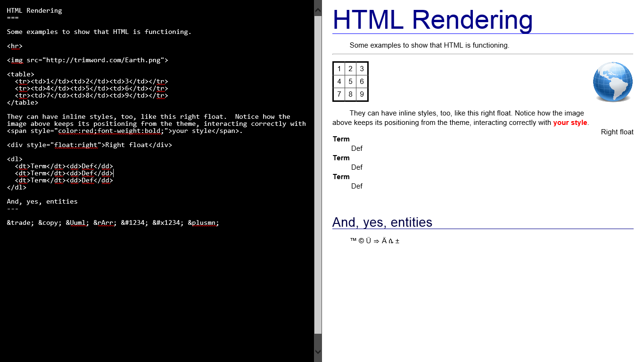Place cursor on the <hr> tag line

(x=15, y=46)
